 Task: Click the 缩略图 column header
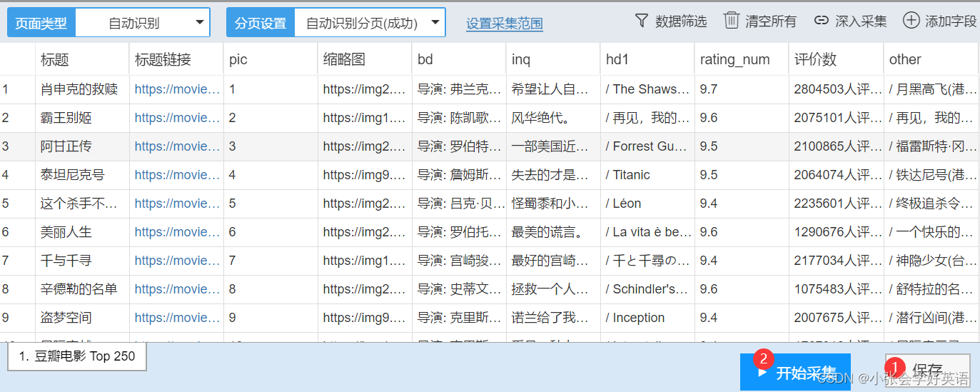(x=365, y=59)
